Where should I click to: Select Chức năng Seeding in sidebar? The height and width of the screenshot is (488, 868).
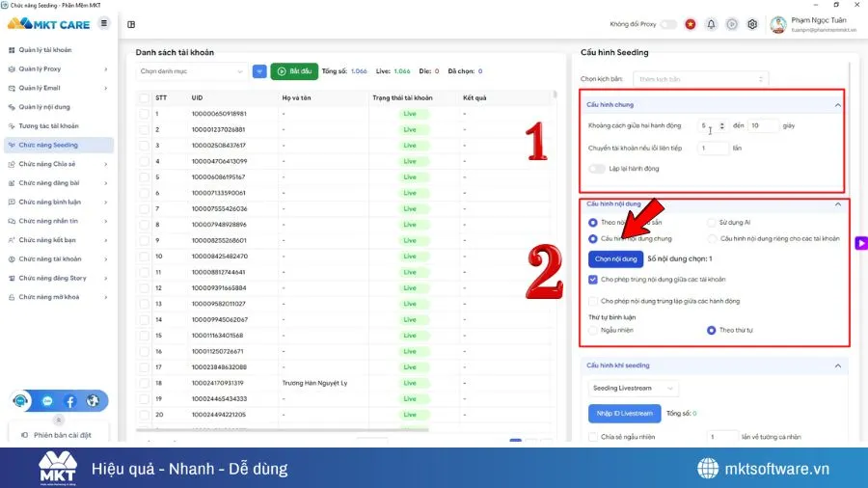(x=58, y=145)
